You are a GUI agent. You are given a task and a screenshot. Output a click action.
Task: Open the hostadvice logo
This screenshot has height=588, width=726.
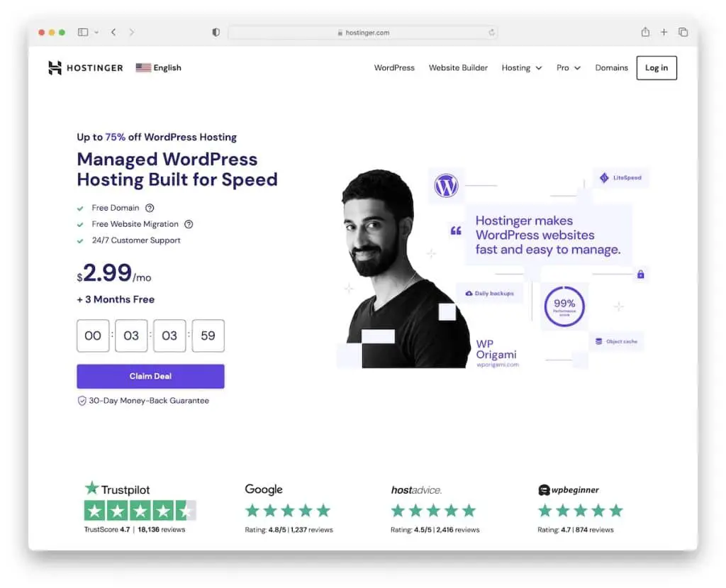[x=416, y=490]
